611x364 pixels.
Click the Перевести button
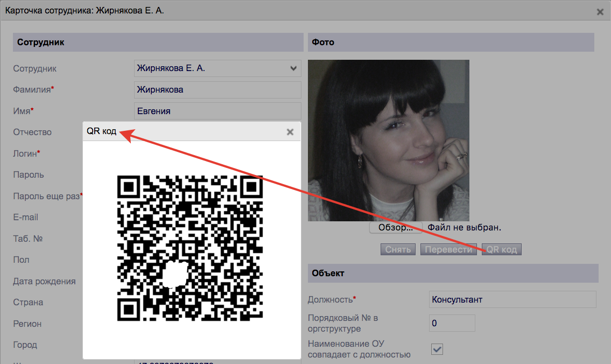[x=448, y=249]
